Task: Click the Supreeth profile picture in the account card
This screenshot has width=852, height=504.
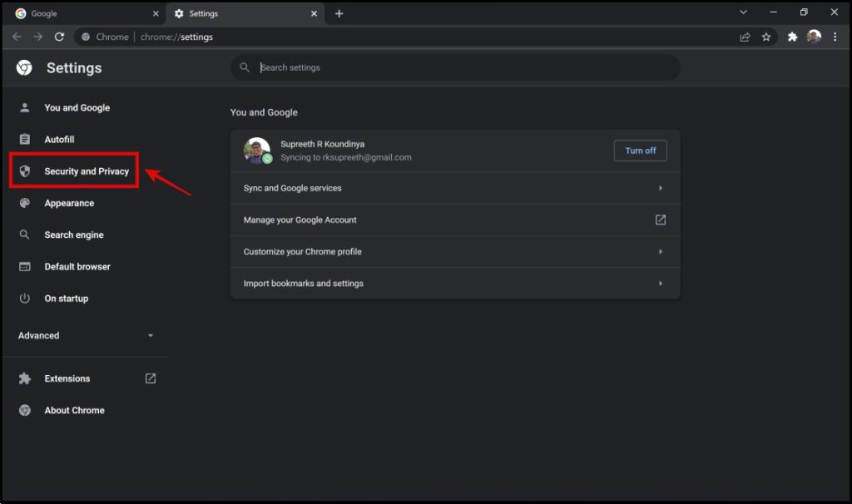Action: click(257, 151)
